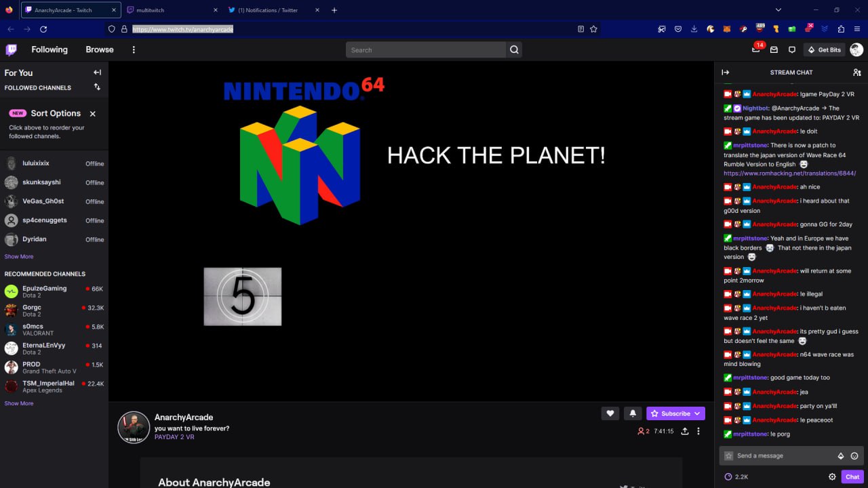Toggle follow with the heart button

click(x=610, y=413)
